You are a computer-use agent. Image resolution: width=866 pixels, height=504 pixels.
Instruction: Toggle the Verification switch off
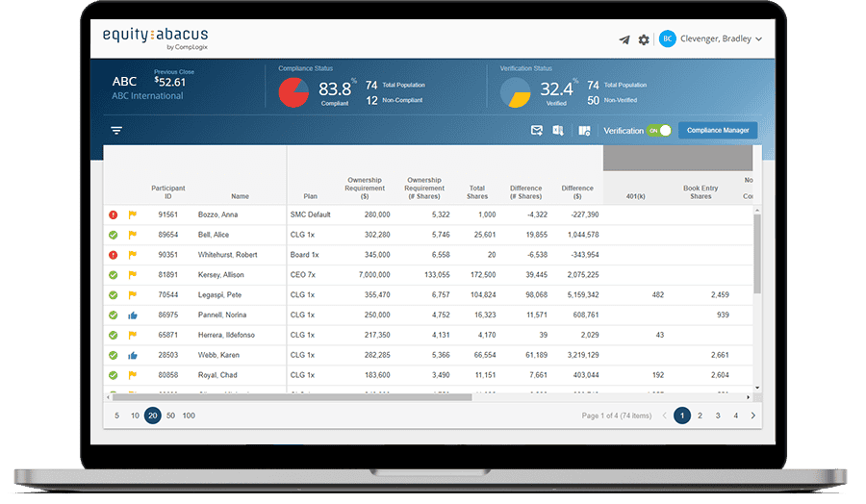[659, 130]
